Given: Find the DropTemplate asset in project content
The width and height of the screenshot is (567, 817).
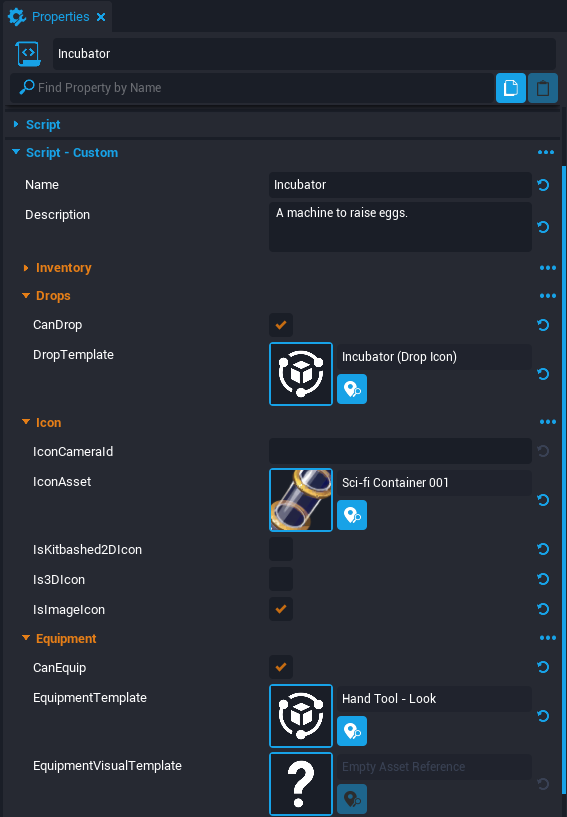Looking at the screenshot, I should [x=352, y=389].
